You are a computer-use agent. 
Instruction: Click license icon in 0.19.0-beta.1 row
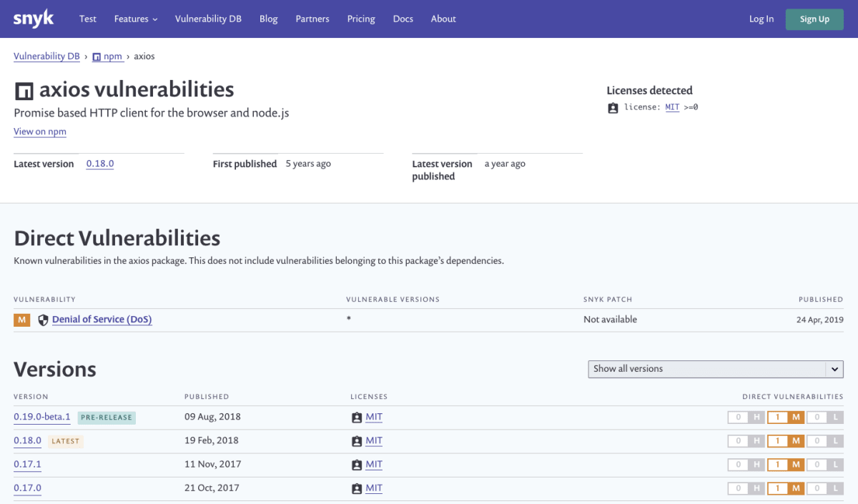pos(357,417)
